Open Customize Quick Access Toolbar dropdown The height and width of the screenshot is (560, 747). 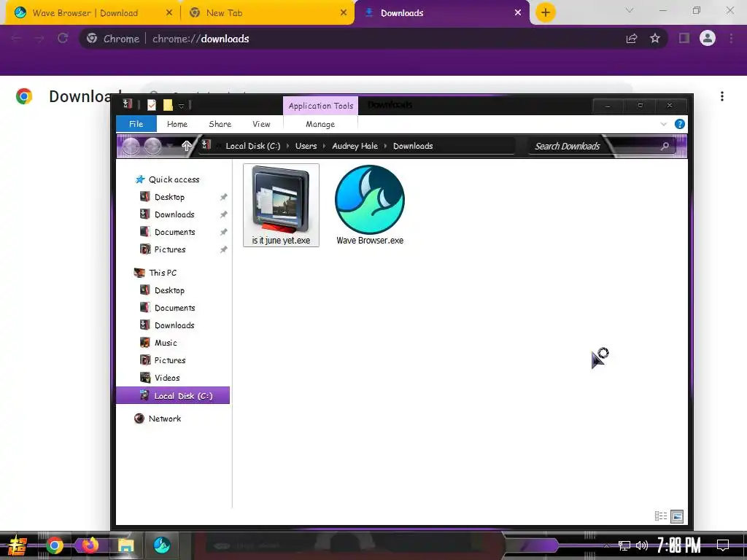click(182, 105)
